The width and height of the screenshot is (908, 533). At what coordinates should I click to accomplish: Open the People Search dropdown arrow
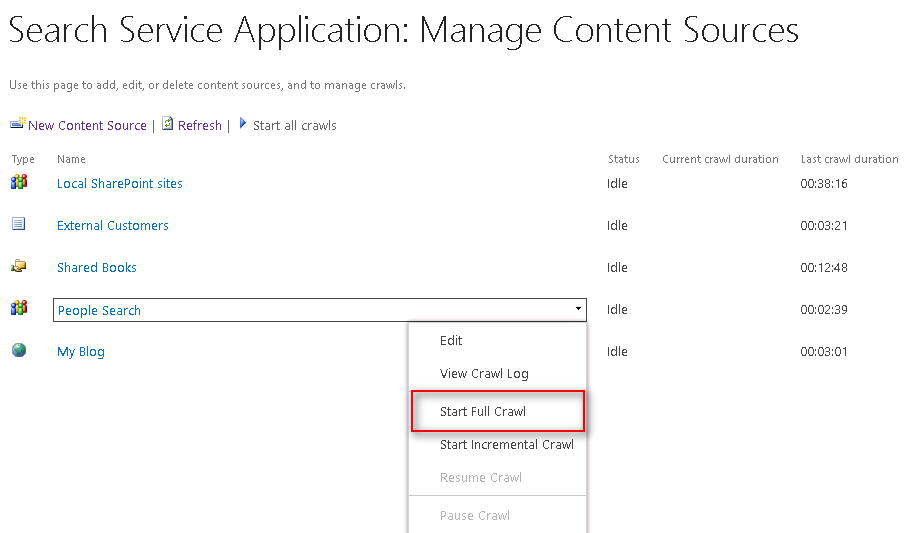578,310
